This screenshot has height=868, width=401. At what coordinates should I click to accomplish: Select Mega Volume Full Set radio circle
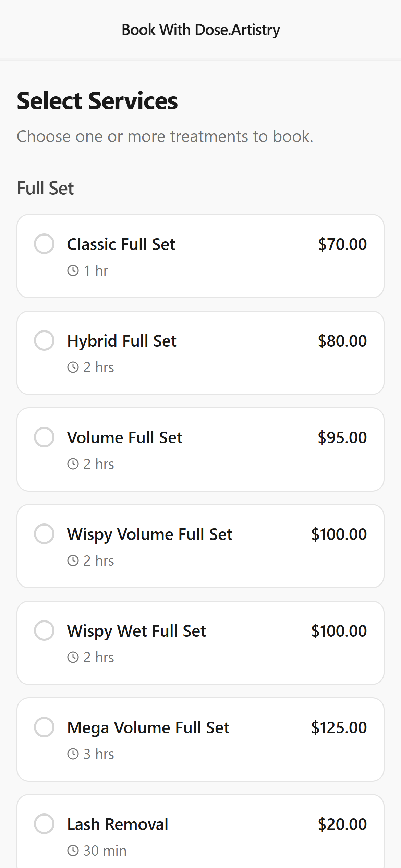44,727
